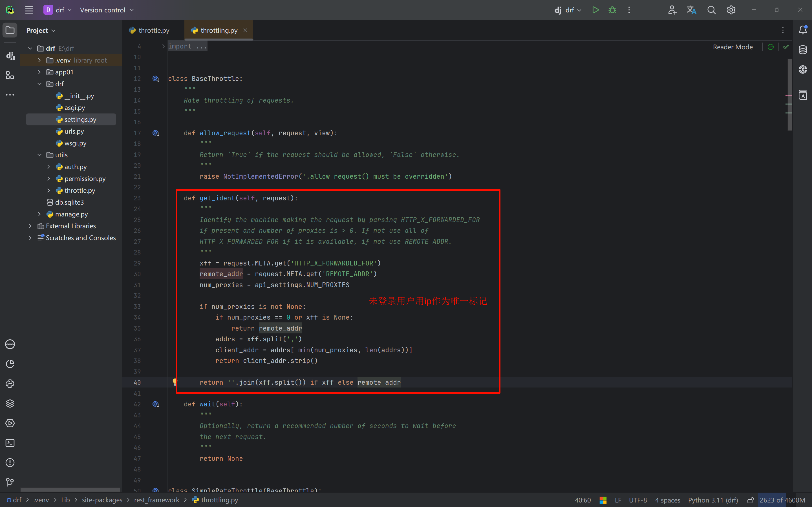Open the Version control dropdown
This screenshot has height=507, width=812.
click(x=107, y=10)
